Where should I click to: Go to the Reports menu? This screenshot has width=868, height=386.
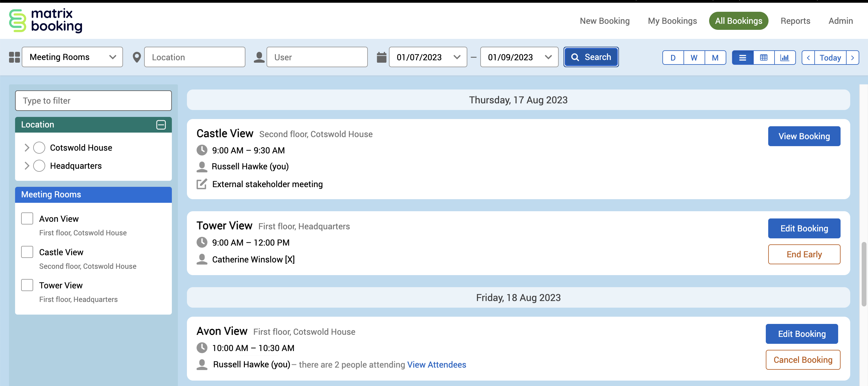tap(795, 21)
